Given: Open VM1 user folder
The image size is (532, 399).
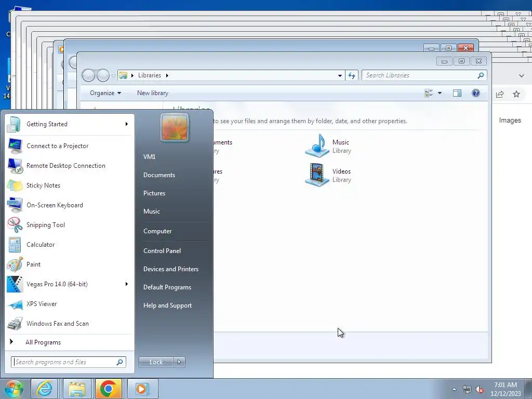Looking at the screenshot, I should 149,157.
